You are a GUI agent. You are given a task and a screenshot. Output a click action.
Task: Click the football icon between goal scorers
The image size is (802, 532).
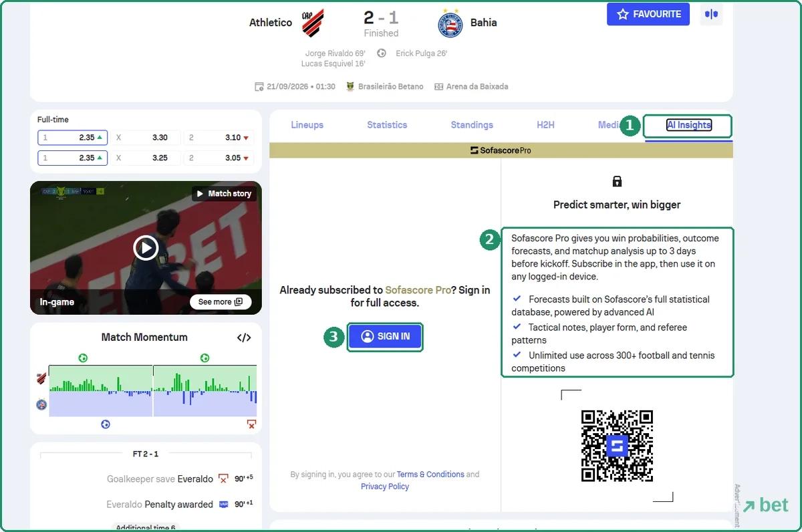[381, 53]
